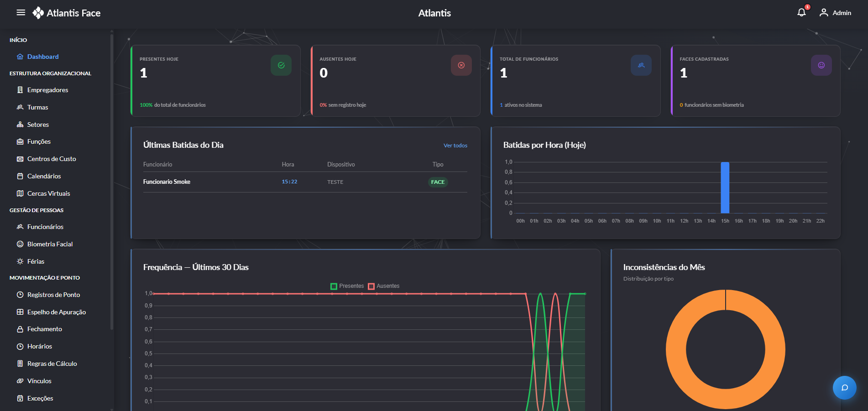The image size is (868, 411).
Task: Open the floating chat bubble button
Action: coord(845,388)
